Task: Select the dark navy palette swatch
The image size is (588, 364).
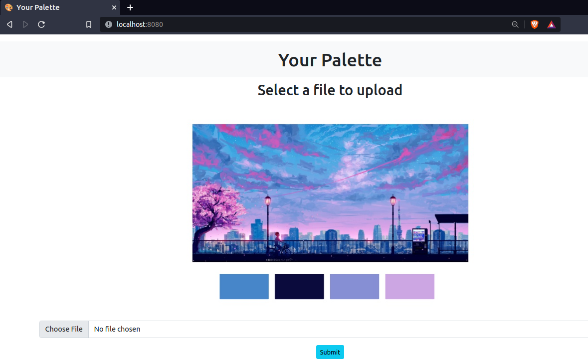Action: coord(299,287)
